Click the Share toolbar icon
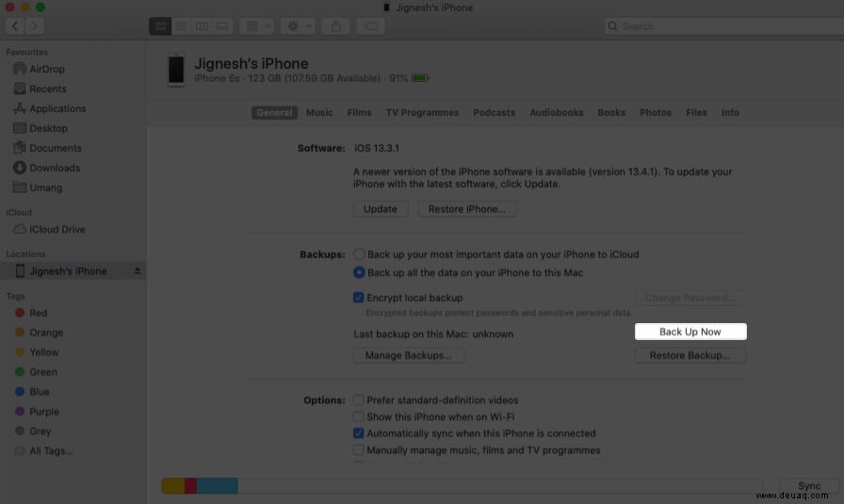The height and width of the screenshot is (504, 844). [x=336, y=25]
